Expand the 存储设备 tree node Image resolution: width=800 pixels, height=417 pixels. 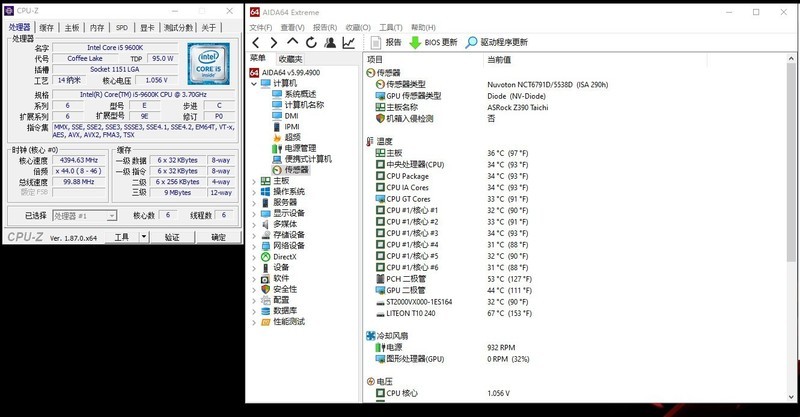click(x=254, y=235)
